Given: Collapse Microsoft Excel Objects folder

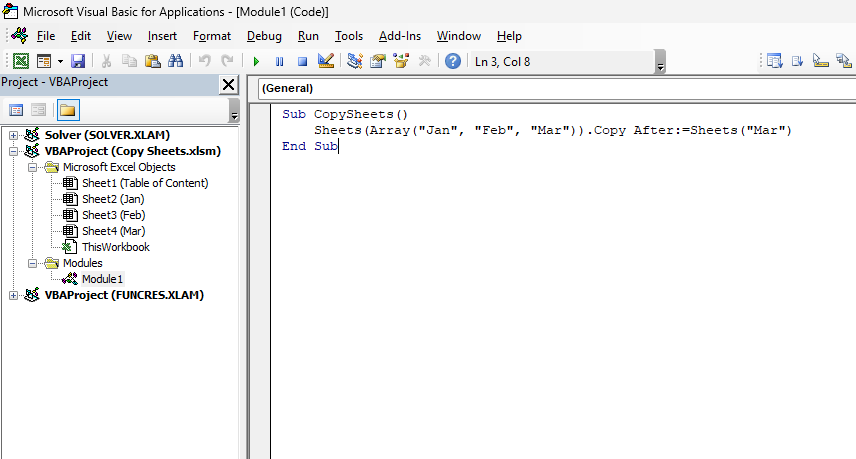Looking at the screenshot, I should pos(33,168).
